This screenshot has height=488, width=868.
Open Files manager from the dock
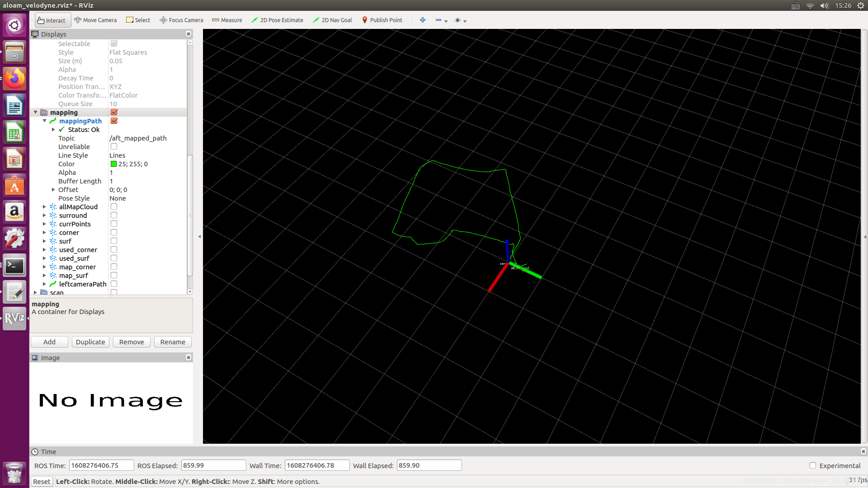14,52
